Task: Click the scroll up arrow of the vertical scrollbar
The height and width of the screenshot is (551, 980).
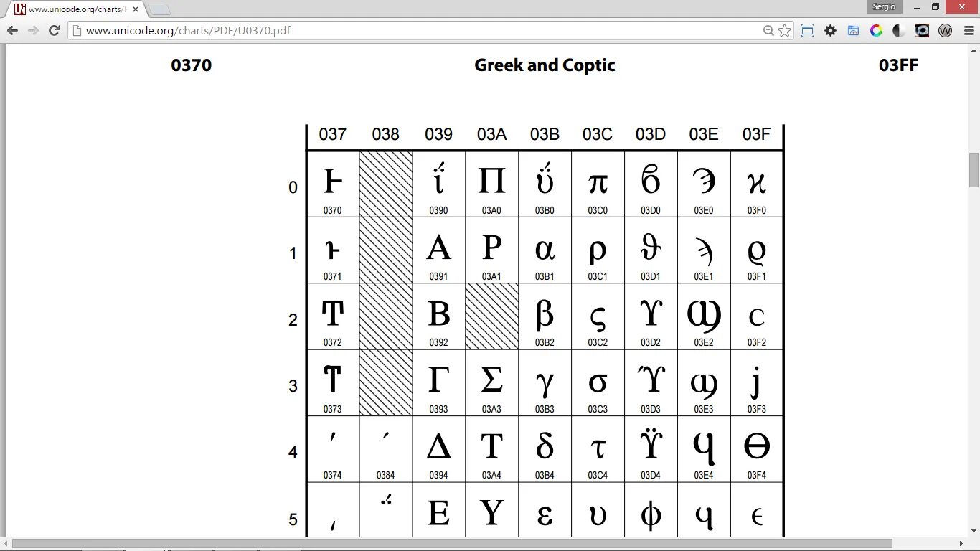Action: pyautogui.click(x=974, y=49)
